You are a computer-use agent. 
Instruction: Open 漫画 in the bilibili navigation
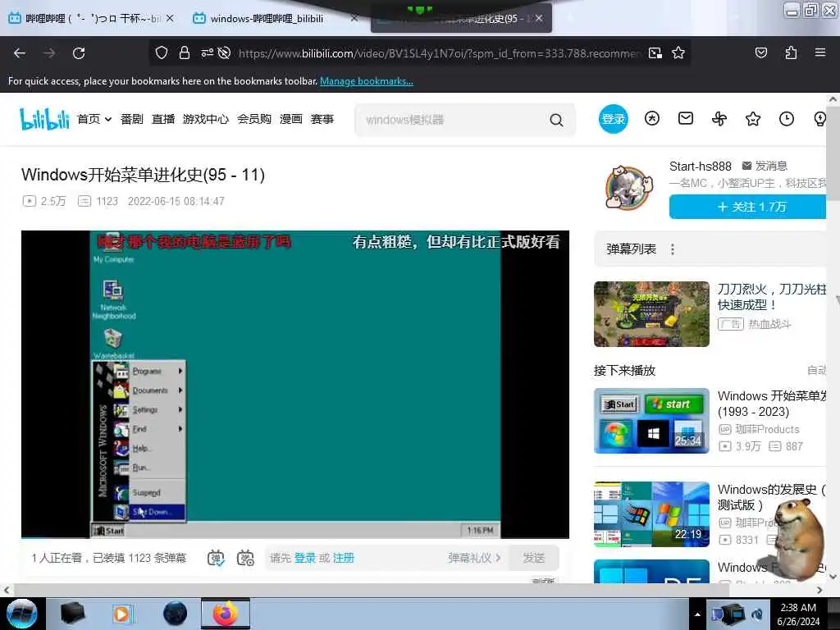(291, 119)
